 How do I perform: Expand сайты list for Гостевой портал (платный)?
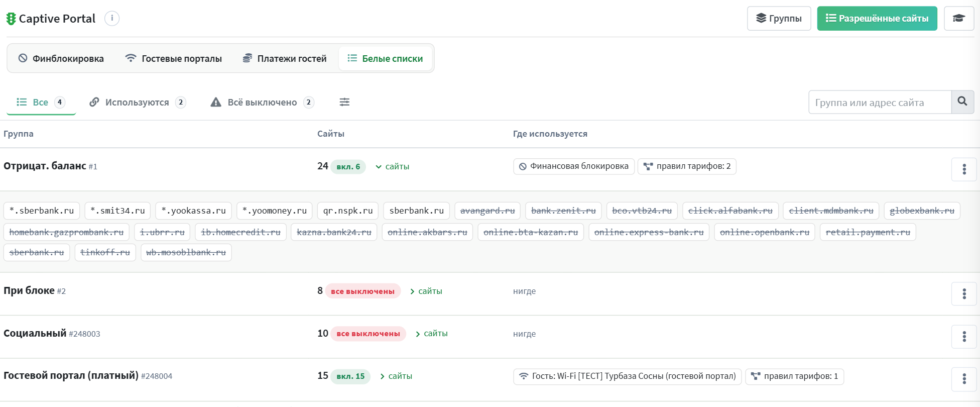point(396,376)
